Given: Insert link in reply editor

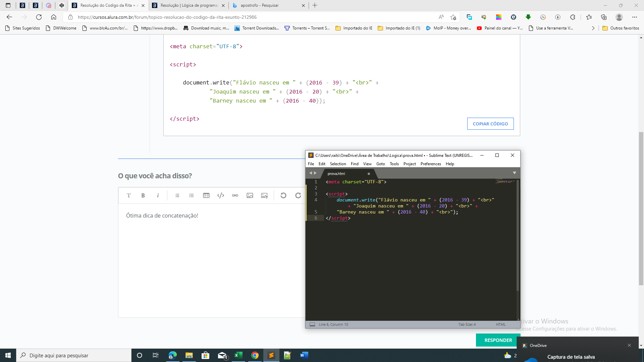Looking at the screenshot, I should (x=235, y=195).
